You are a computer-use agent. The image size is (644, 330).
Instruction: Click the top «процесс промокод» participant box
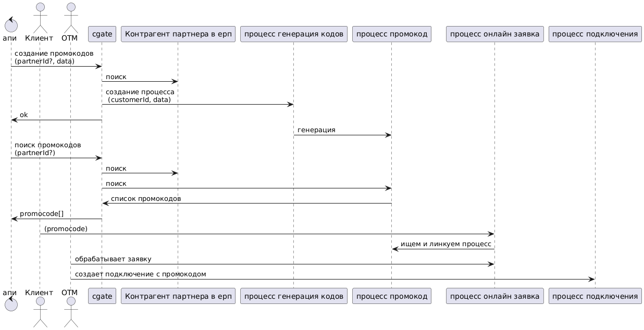(x=392, y=34)
